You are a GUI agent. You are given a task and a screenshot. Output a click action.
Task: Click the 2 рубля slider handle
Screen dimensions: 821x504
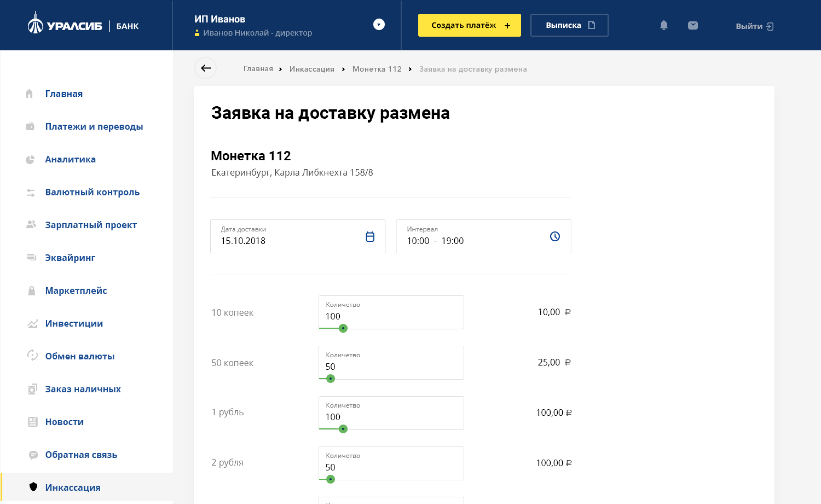pos(330,479)
